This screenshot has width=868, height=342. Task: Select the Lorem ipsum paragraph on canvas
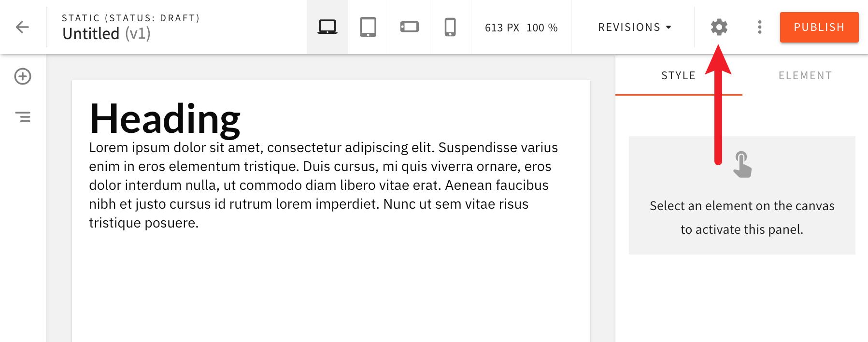[x=324, y=185]
